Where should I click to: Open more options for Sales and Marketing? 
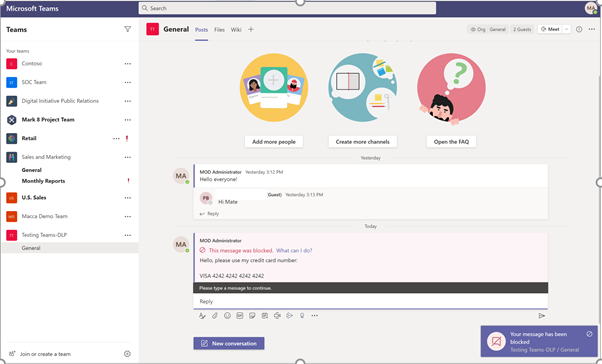127,157
